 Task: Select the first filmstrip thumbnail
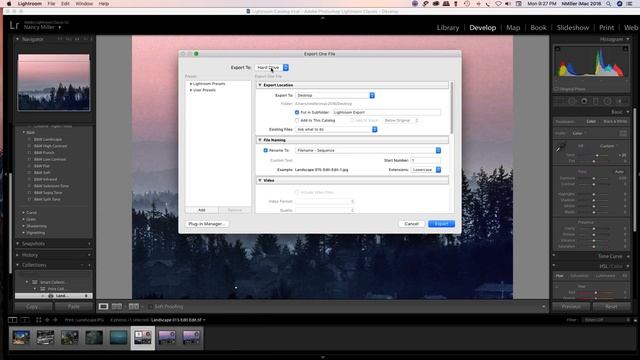pos(21,338)
